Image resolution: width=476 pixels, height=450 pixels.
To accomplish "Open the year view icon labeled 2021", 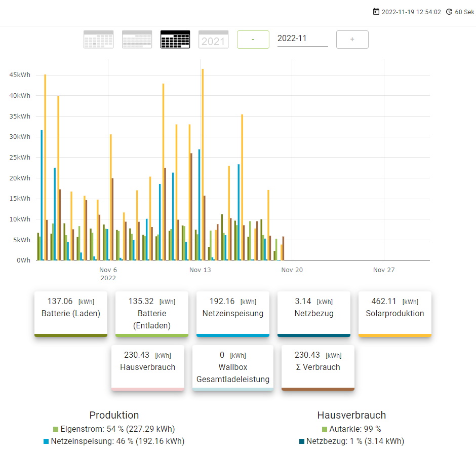I will pos(213,40).
